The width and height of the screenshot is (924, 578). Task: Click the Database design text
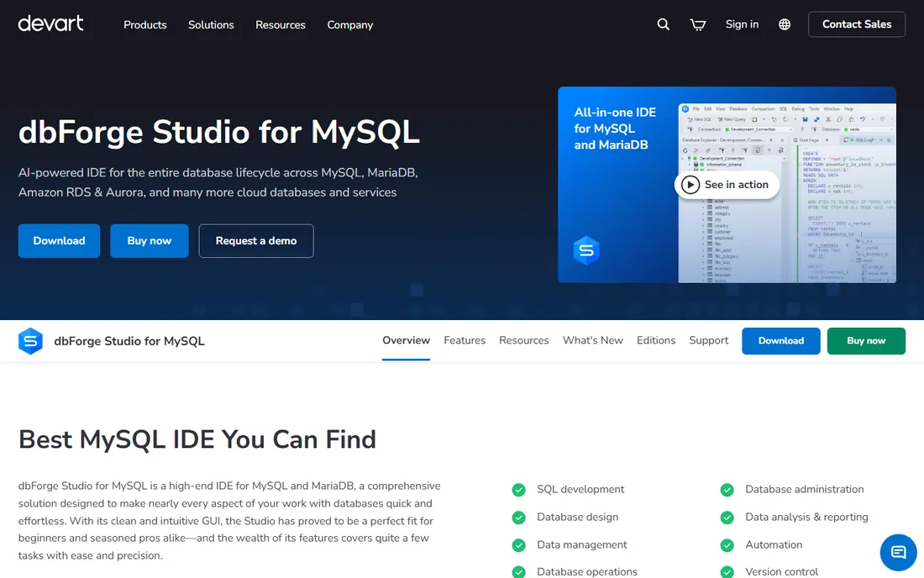coord(578,517)
